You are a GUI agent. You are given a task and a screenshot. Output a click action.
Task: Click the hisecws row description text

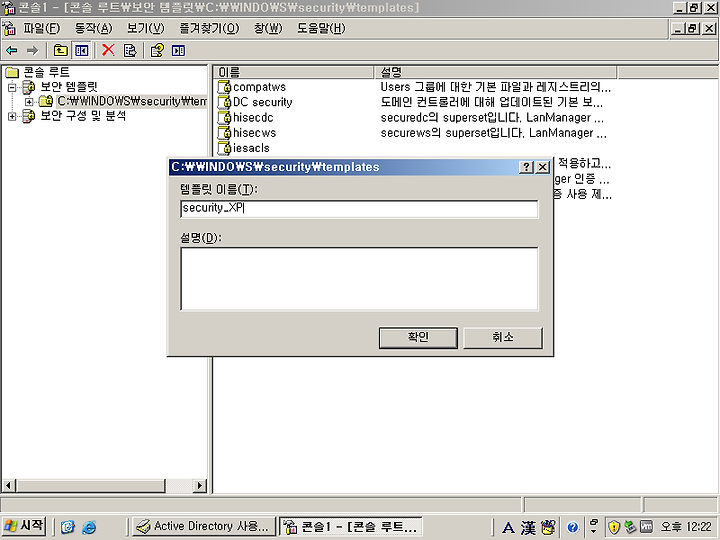(x=494, y=133)
